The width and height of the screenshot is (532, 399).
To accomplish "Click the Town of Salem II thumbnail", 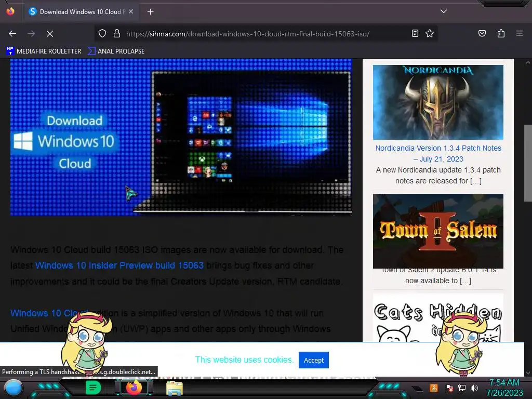I will point(438,231).
